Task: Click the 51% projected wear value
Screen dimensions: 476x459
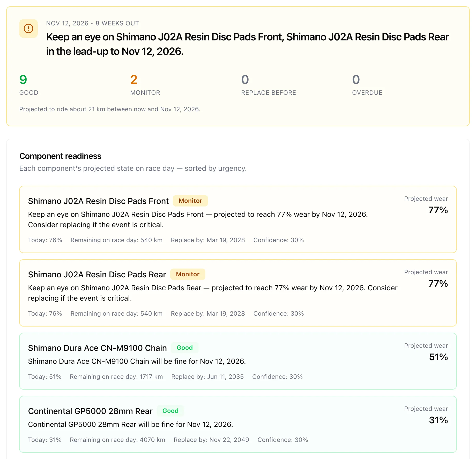Action: tap(438, 357)
